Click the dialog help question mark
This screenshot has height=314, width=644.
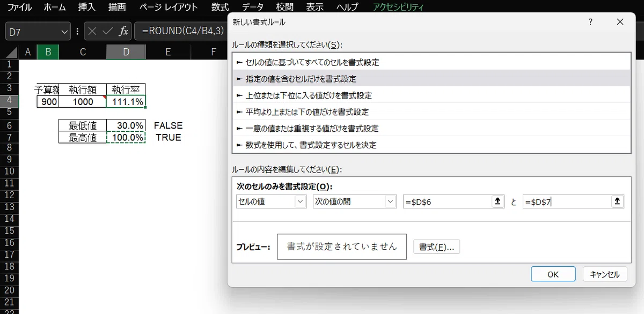coord(590,22)
